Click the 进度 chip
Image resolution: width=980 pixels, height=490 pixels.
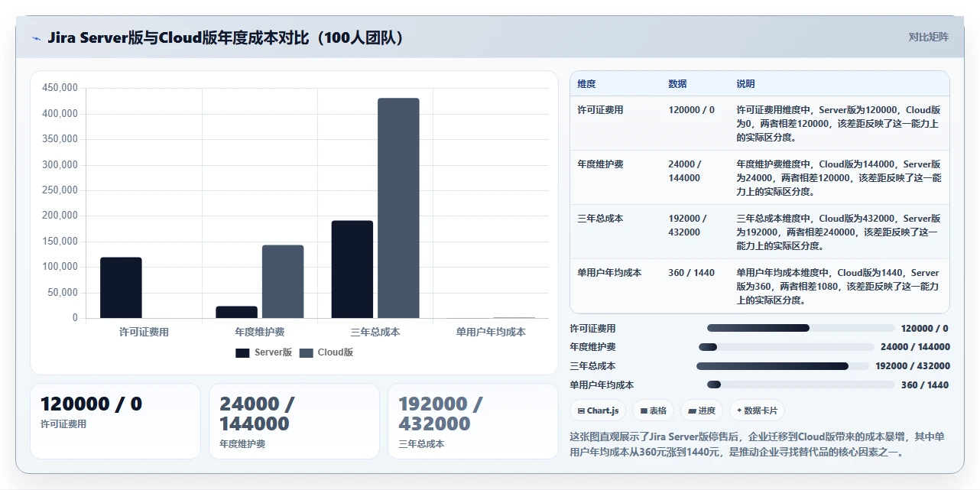point(702,410)
